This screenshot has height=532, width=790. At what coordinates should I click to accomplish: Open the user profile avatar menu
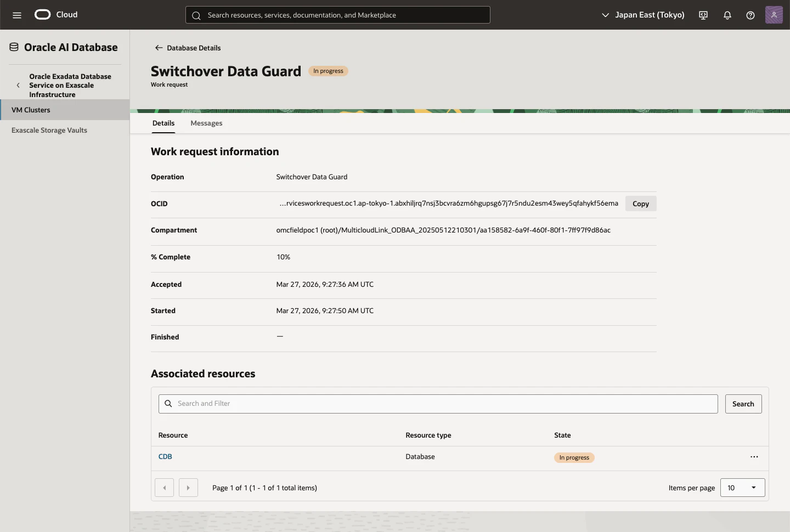(774, 15)
